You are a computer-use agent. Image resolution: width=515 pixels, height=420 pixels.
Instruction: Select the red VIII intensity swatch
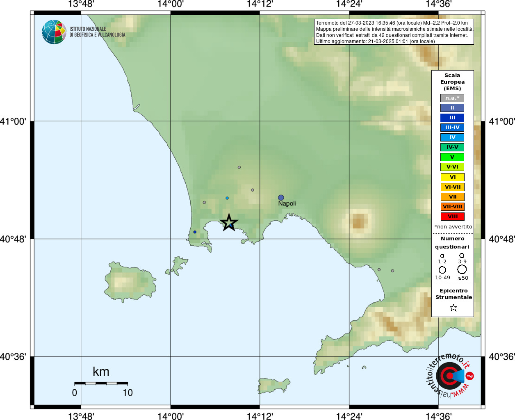[x=452, y=217]
